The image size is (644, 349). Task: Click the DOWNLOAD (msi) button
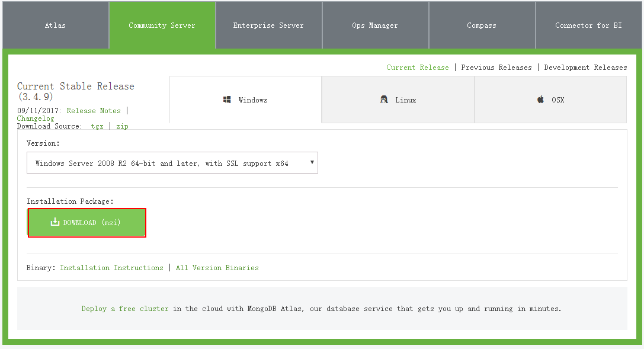click(86, 223)
